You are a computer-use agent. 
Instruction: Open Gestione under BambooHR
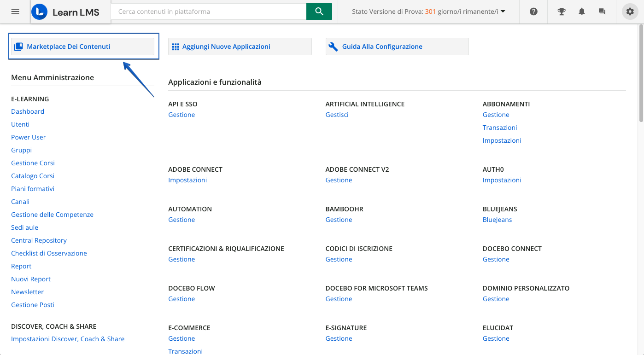339,220
